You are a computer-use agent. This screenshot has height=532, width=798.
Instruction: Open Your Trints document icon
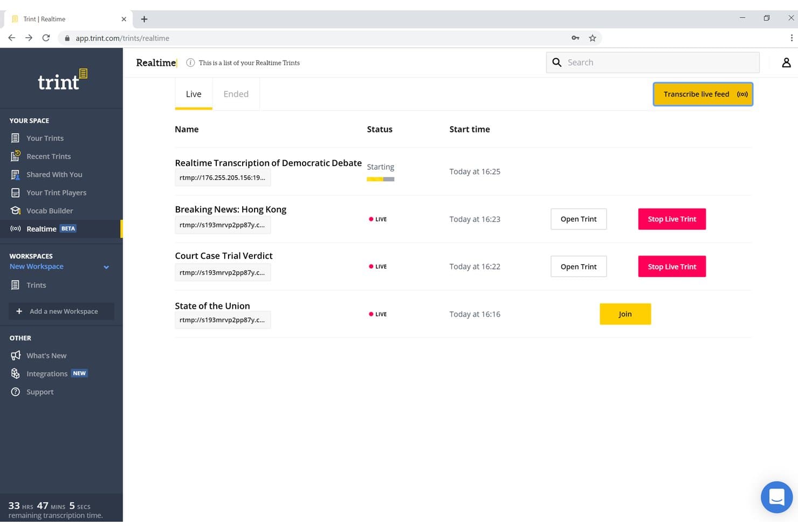[x=15, y=138]
